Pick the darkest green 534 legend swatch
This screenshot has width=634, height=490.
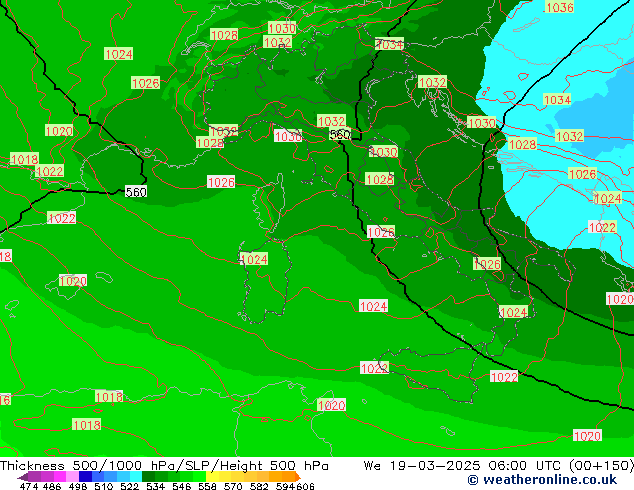(x=149, y=476)
